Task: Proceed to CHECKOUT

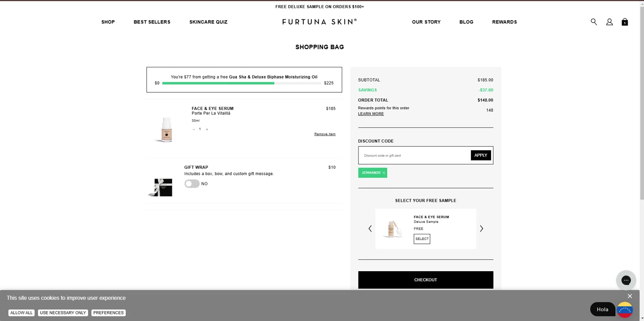Action: (425, 280)
